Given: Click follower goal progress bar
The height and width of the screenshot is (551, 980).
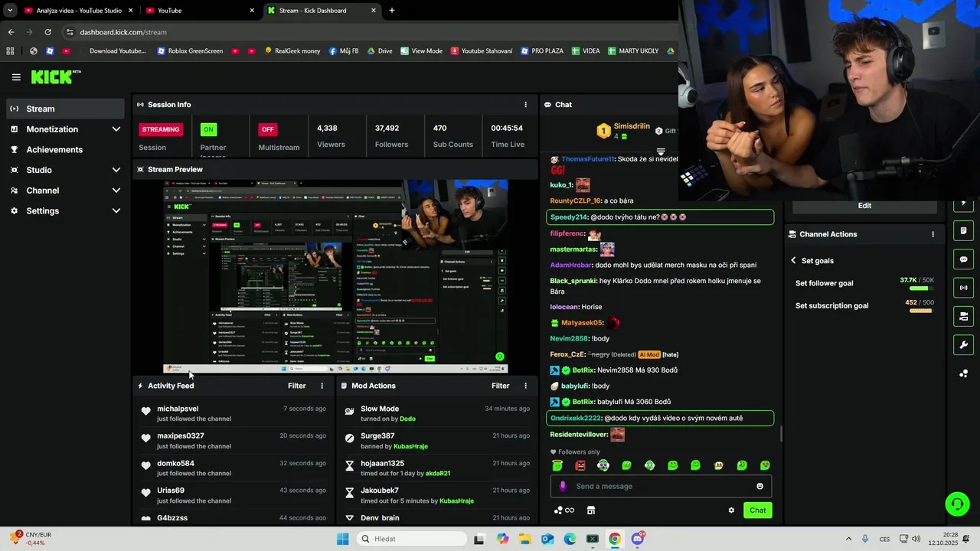Looking at the screenshot, I should point(921,289).
